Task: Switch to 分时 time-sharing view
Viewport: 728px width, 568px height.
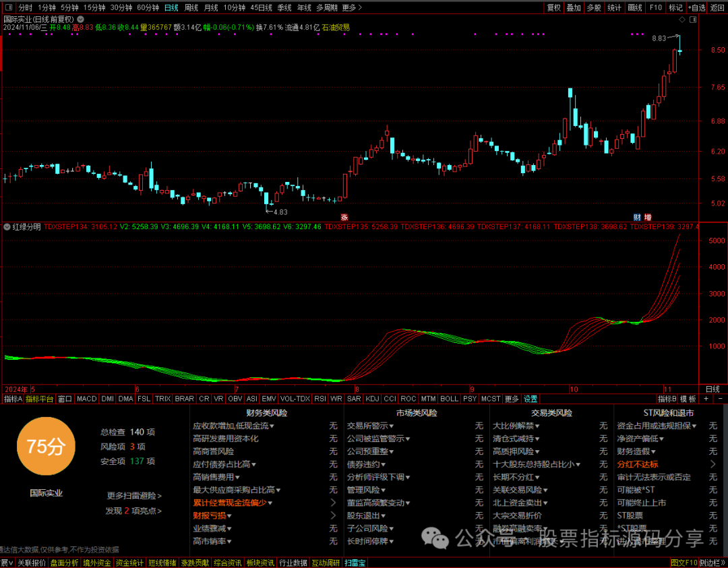Action: click(25, 7)
